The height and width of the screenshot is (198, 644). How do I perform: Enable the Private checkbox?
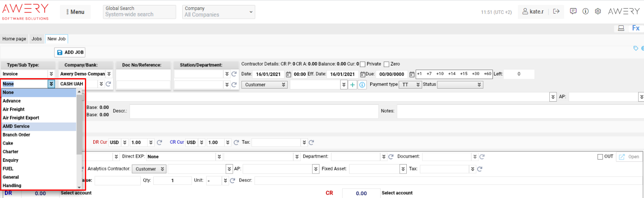coord(363,64)
